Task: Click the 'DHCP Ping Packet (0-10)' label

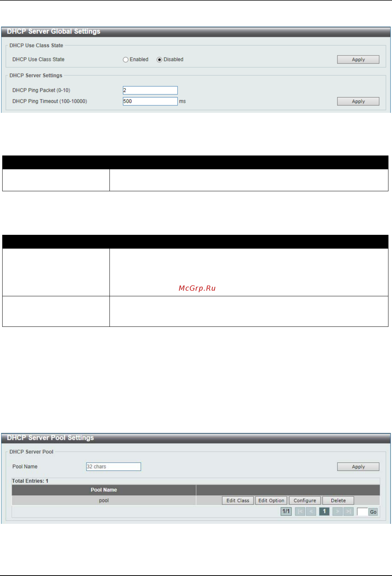Action: tap(41, 90)
